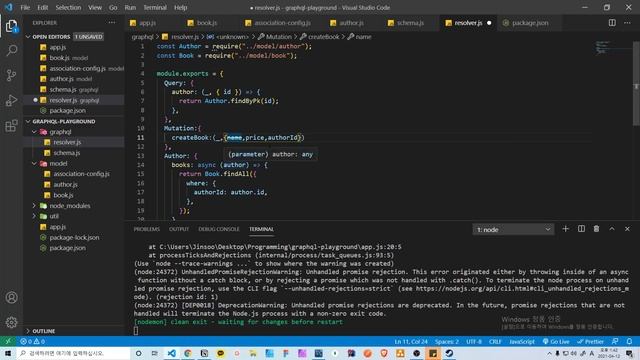Open the Explorer view in activity bar
Screen dimensions: 640x360
(x=11, y=26)
